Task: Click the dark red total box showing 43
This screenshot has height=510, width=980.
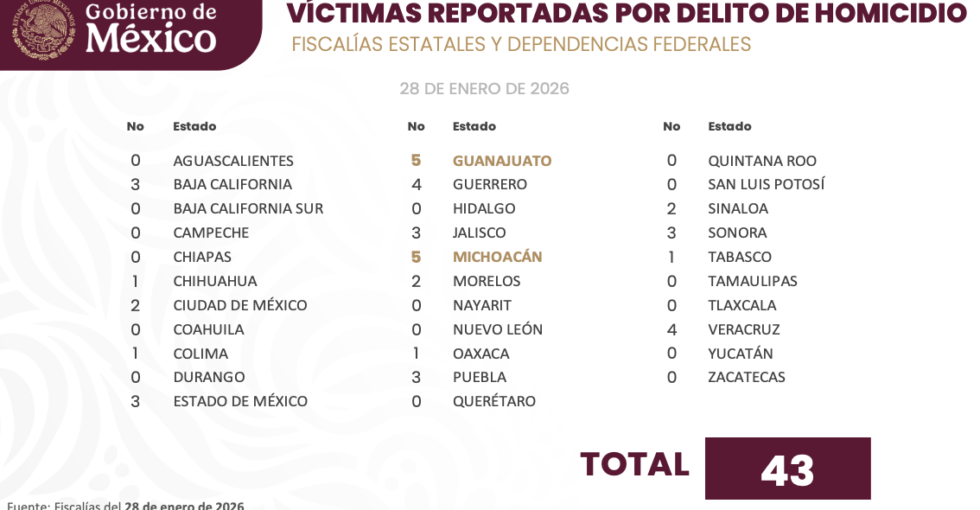Action: coord(787,469)
